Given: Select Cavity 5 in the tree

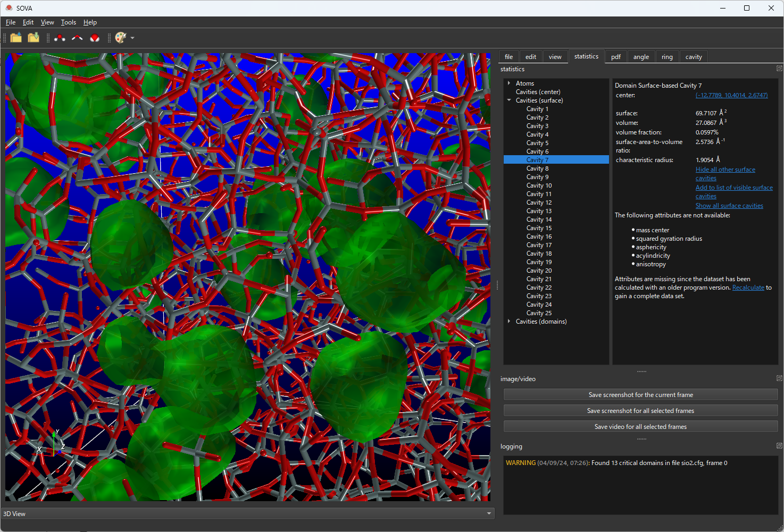Looking at the screenshot, I should [537, 143].
